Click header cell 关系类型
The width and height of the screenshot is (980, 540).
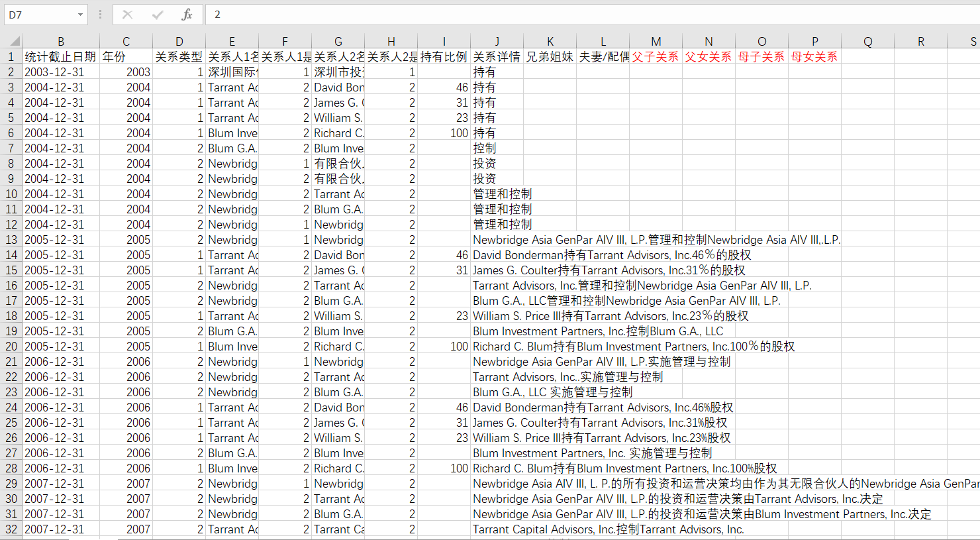179,57
